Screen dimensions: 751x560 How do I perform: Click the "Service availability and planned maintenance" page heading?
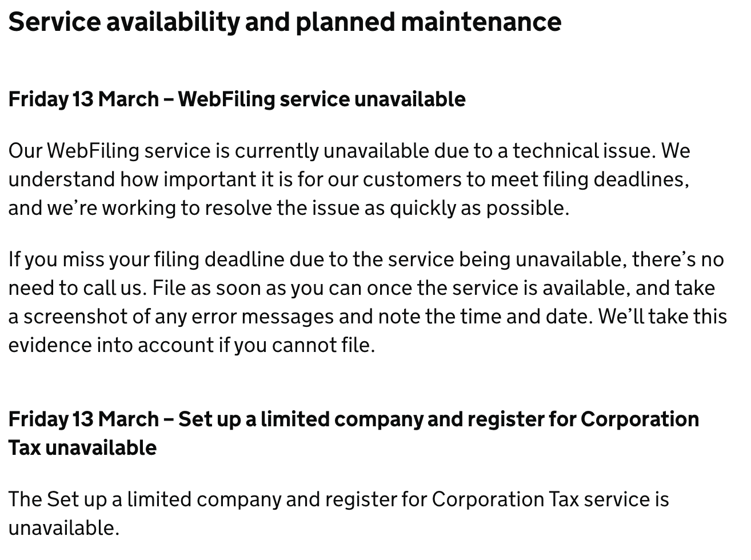coord(285,22)
